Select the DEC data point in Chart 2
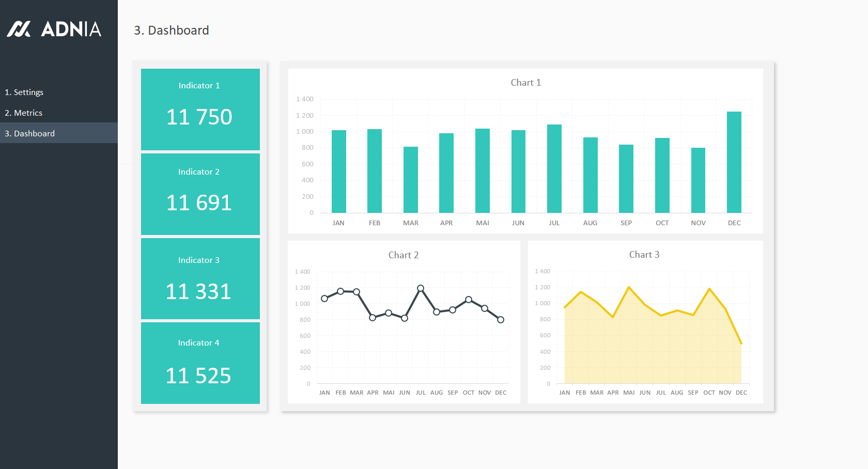 (501, 320)
